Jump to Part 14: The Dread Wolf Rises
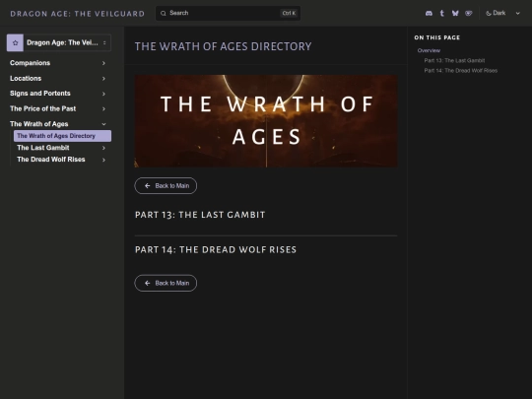Viewport: 532px width, 399px height. pyautogui.click(x=460, y=71)
